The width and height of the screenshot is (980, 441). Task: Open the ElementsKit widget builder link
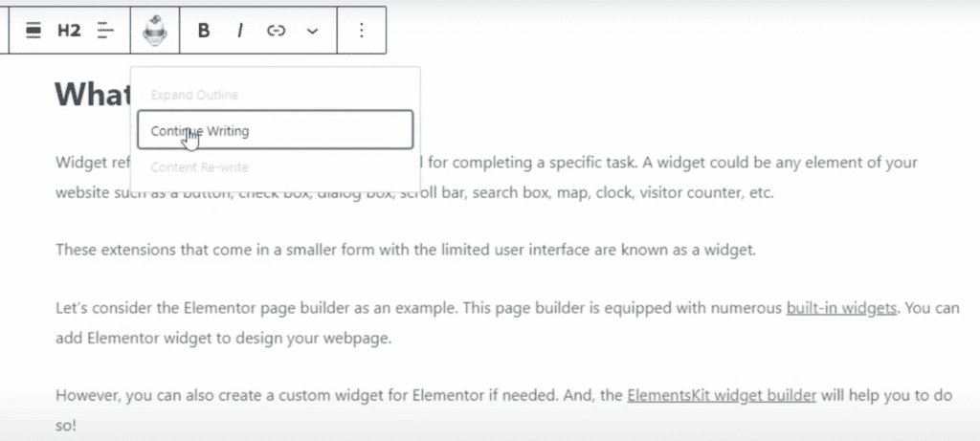(722, 395)
